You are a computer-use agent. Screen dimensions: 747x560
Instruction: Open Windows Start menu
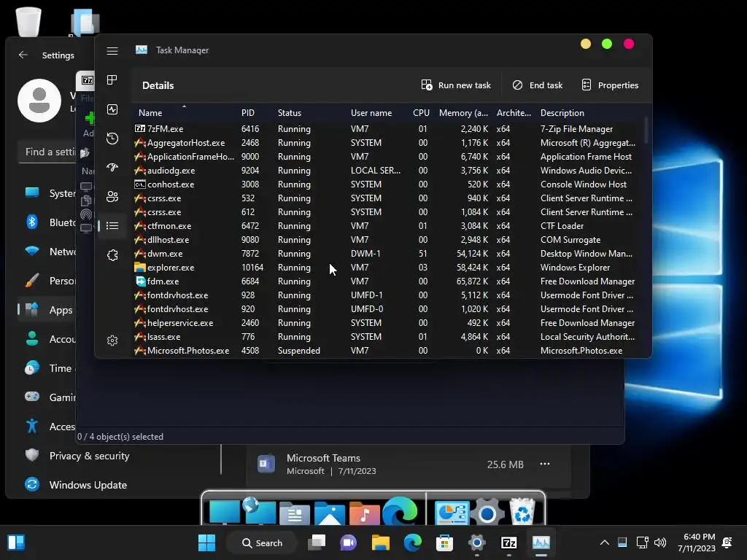(x=206, y=542)
